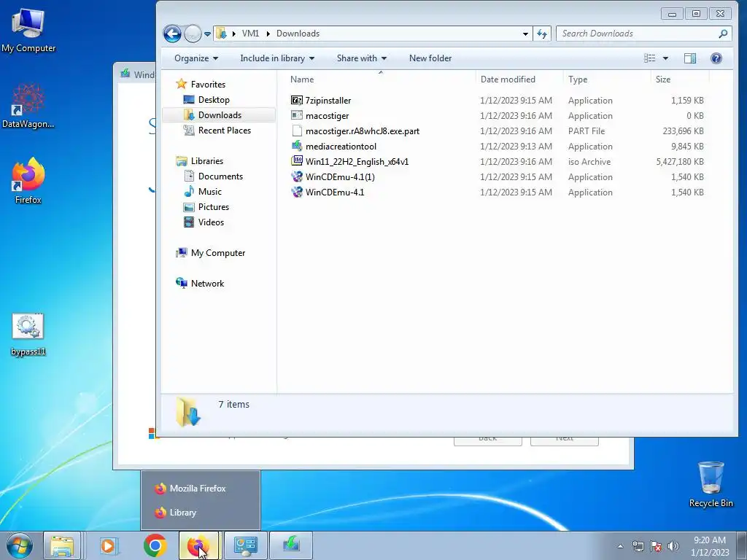Select Win11_22H2_English_x64v1 iso icon

pos(297,161)
